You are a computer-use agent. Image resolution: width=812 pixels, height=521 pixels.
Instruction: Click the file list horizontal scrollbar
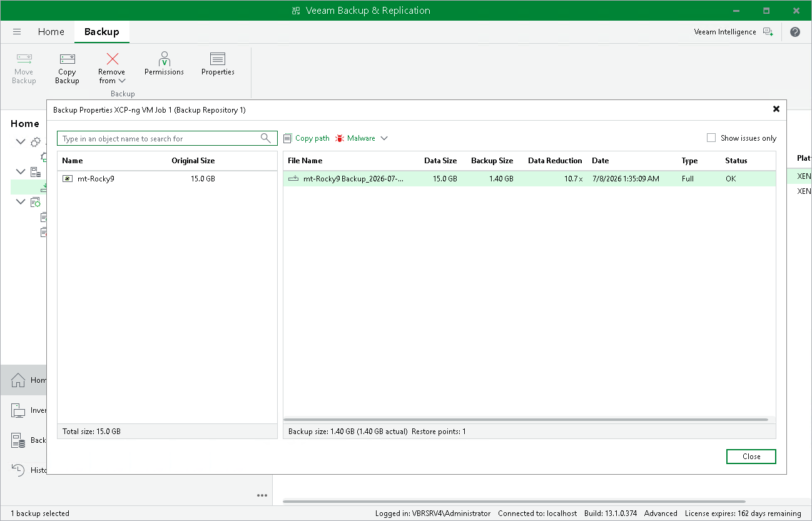tap(525, 420)
